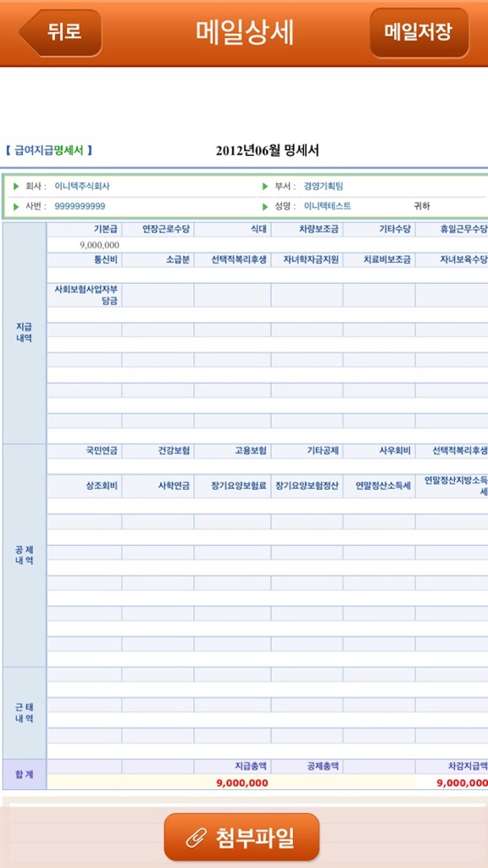Viewport: 488px width, 868px height.
Task: Click the 지급내역 section label
Action: (24, 331)
